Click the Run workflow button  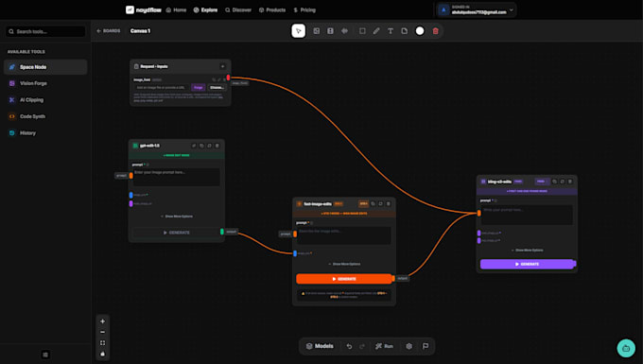click(x=384, y=346)
